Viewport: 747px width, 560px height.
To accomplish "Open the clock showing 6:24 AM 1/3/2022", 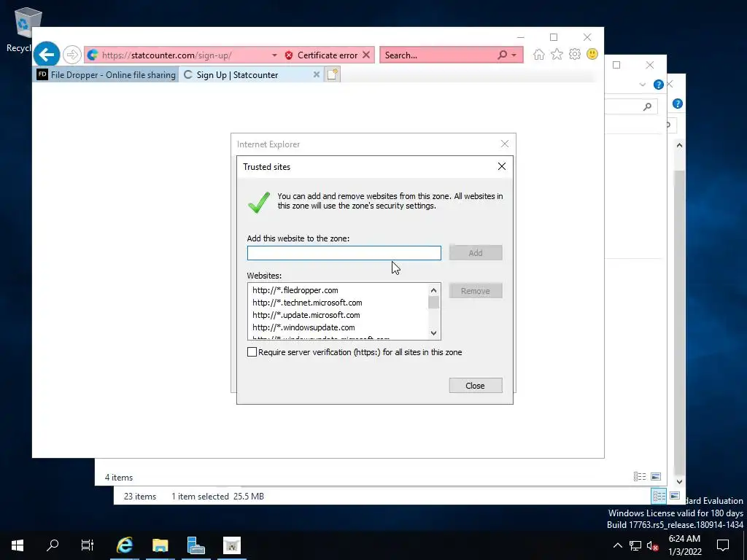I will [684, 545].
